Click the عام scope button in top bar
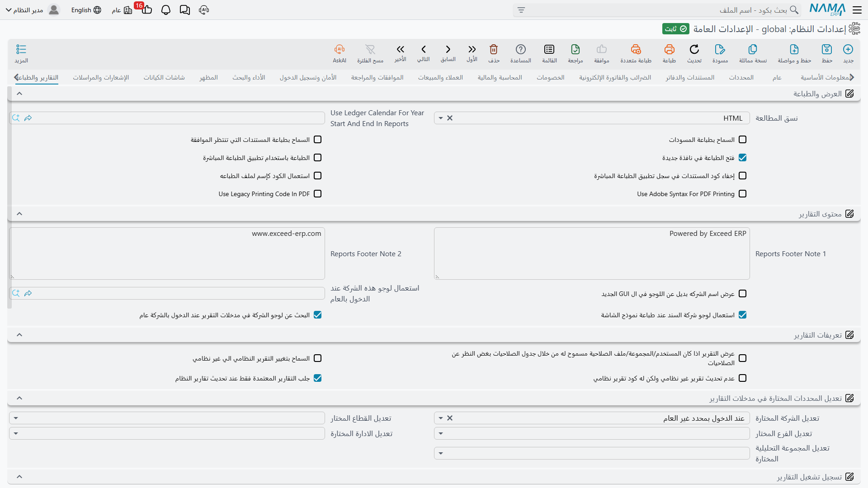The image size is (868, 488). [122, 10]
